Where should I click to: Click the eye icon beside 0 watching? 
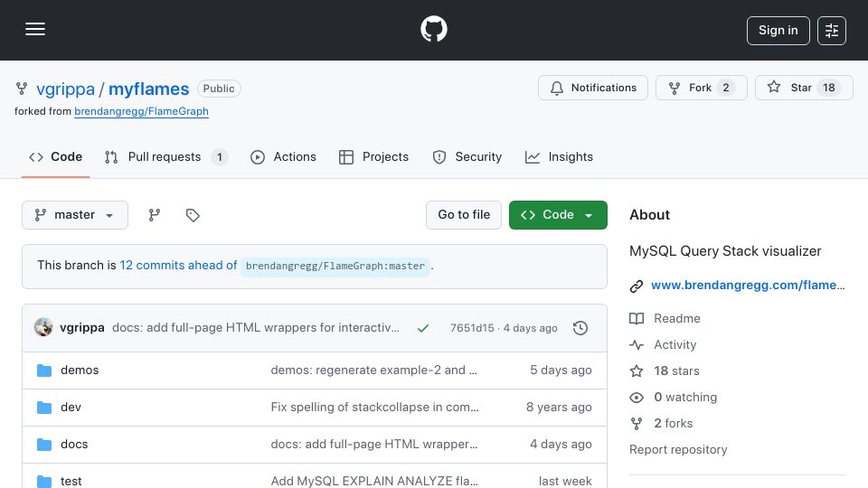(x=637, y=398)
